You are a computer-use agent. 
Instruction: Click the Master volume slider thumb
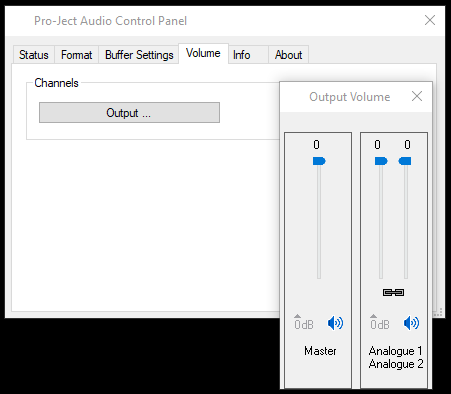[x=319, y=161]
